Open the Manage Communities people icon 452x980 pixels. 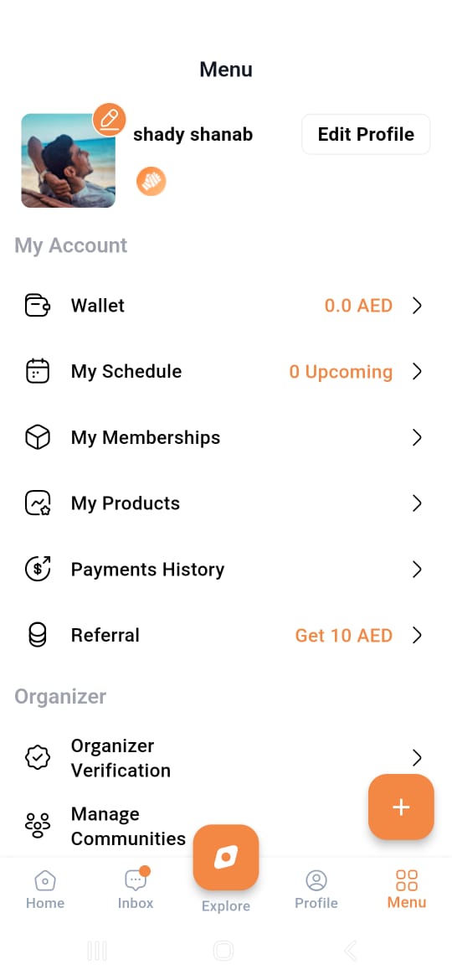[x=38, y=826]
